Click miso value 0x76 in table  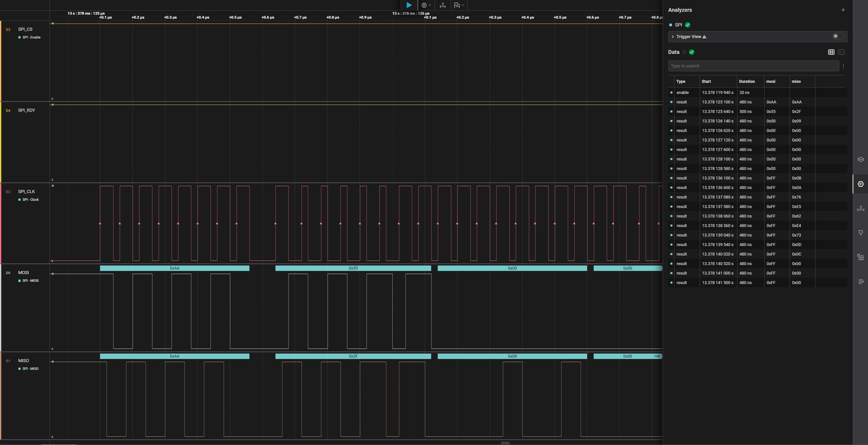point(796,197)
